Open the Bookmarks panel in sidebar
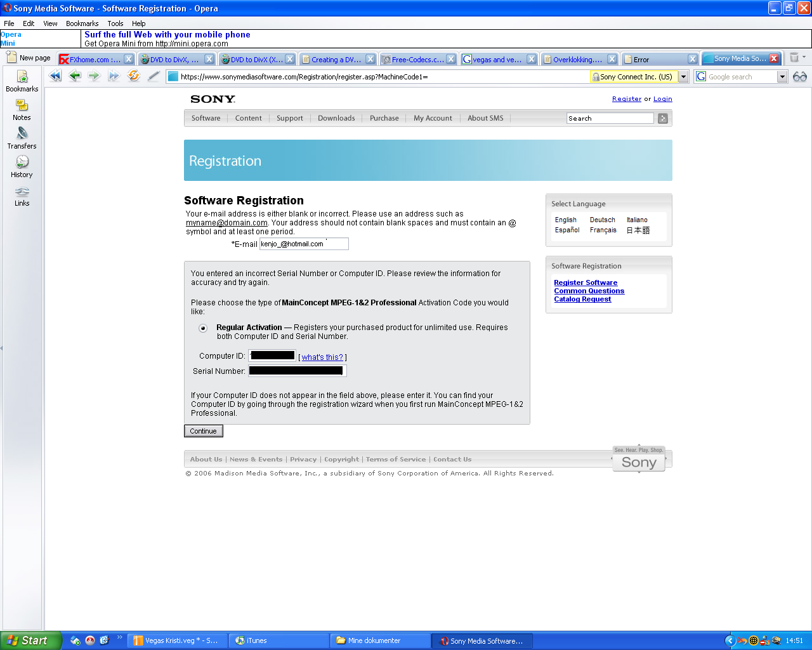 click(22, 81)
